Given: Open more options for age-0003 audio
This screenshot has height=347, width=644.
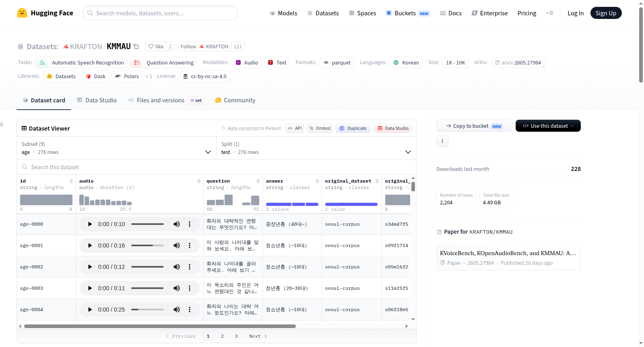Looking at the screenshot, I should pyautogui.click(x=190, y=288).
